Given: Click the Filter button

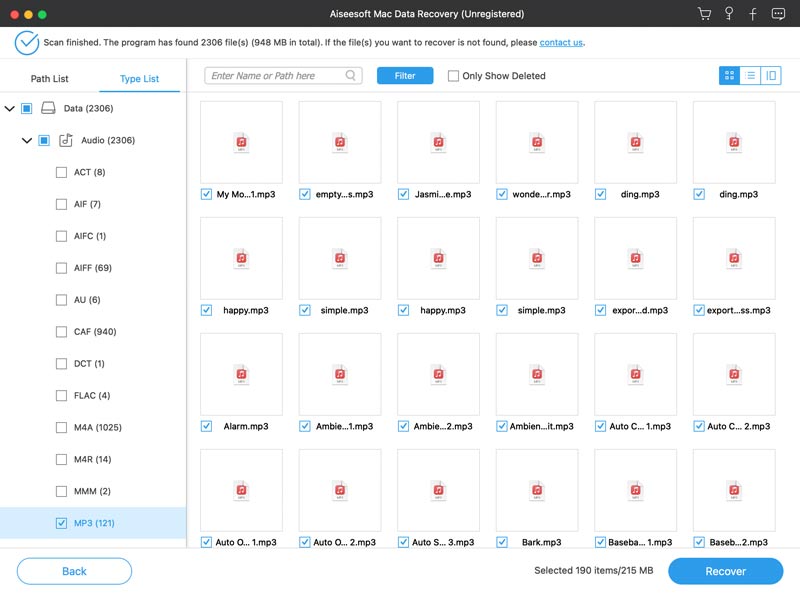Looking at the screenshot, I should click(404, 76).
